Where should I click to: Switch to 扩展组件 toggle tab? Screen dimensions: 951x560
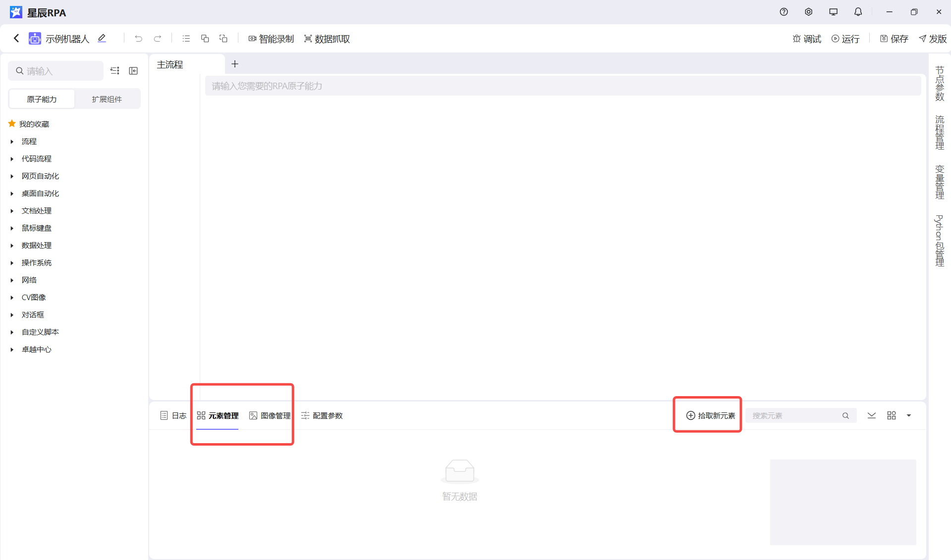[x=107, y=99]
